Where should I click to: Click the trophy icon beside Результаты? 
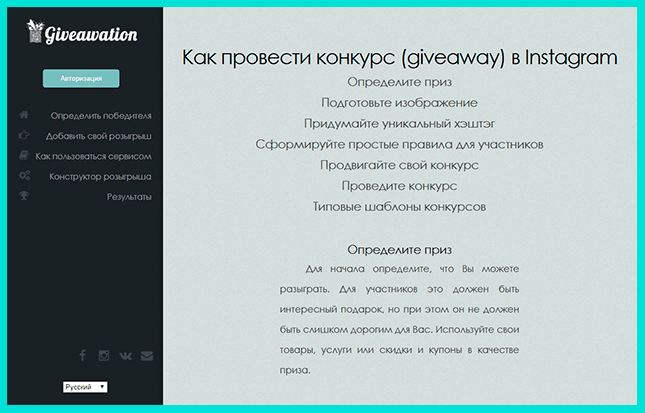pyautogui.click(x=24, y=196)
